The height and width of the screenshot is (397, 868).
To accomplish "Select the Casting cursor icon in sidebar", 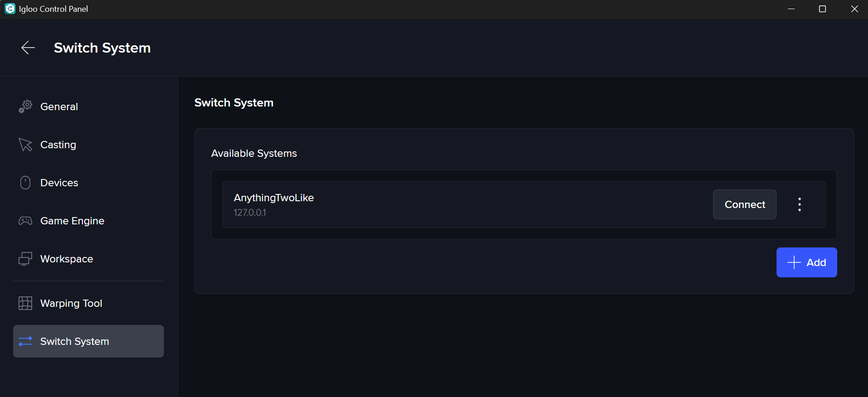I will coord(25,145).
